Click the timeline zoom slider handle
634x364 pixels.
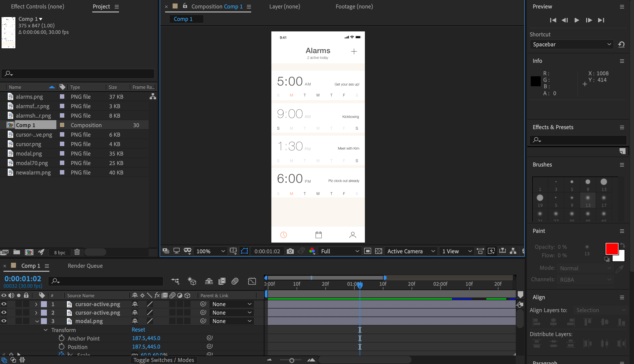pyautogui.click(x=291, y=360)
